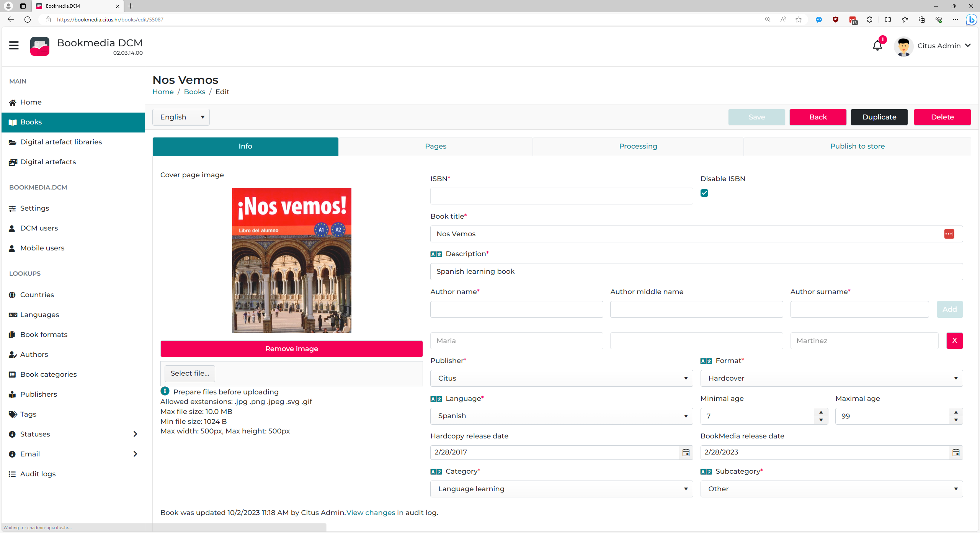The image size is (980, 533).
Task: Click the Duplicate button
Action: pyautogui.click(x=879, y=117)
